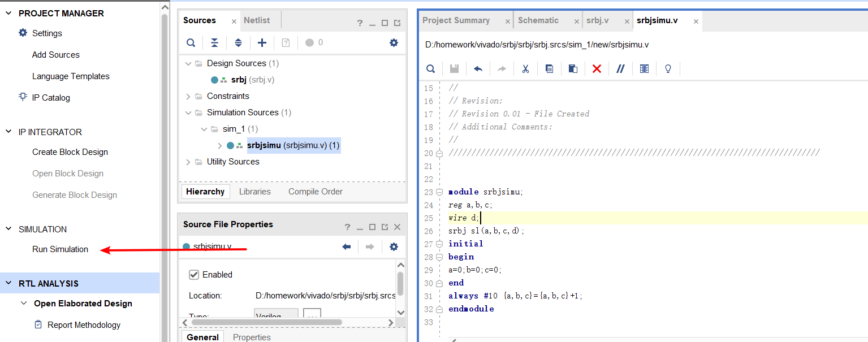
Task: Click the Source File Properties horizontal scrollbar
Action: tap(266, 322)
